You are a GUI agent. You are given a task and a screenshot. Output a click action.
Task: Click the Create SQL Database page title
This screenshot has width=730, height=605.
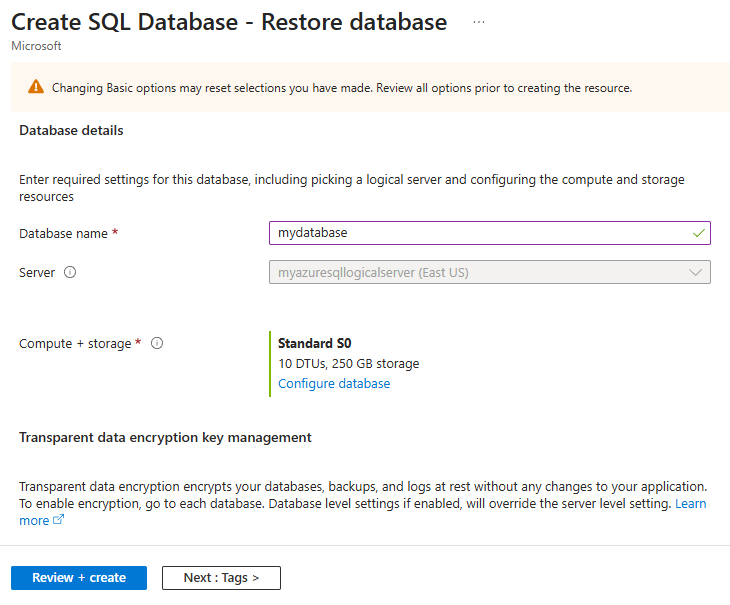[x=229, y=22]
